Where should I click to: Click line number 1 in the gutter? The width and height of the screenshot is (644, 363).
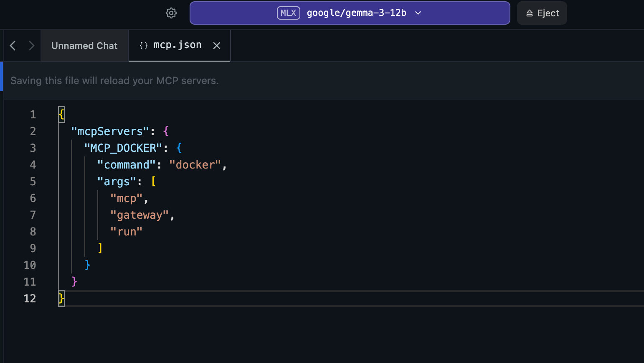click(x=33, y=115)
